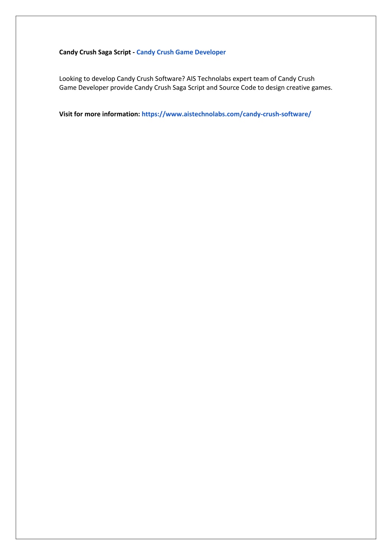Click the word "Developer" in blue heading link
Viewport: 392px width, 555px height.
click(210, 52)
